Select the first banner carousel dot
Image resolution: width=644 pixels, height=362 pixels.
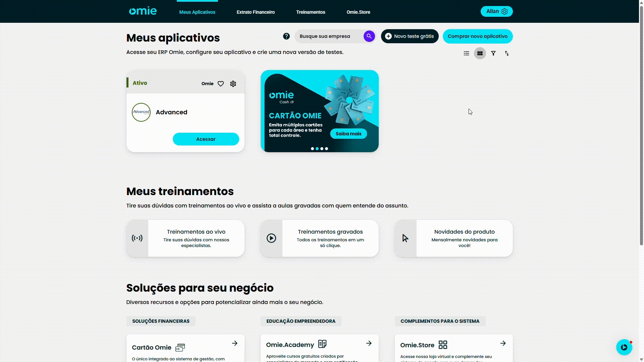[312, 148]
